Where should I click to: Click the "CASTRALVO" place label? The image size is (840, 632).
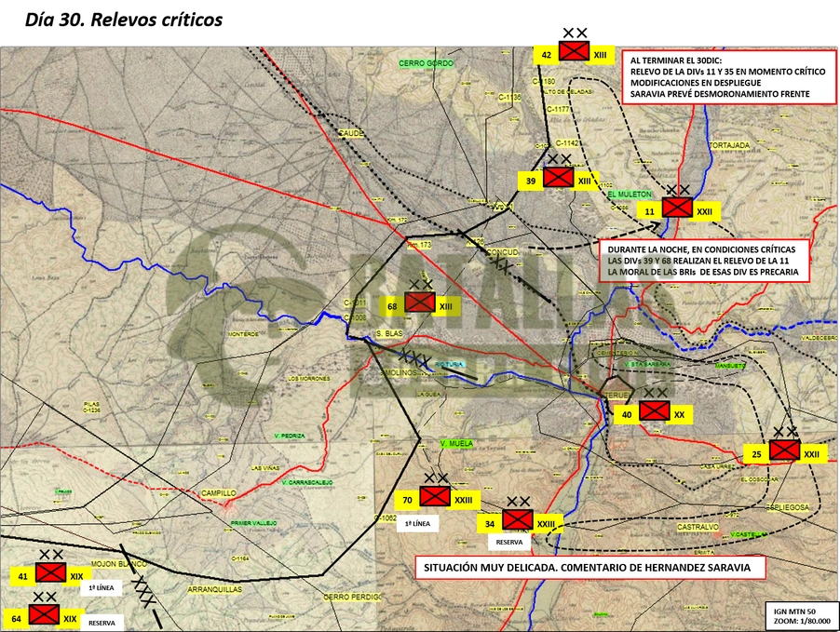[698, 527]
